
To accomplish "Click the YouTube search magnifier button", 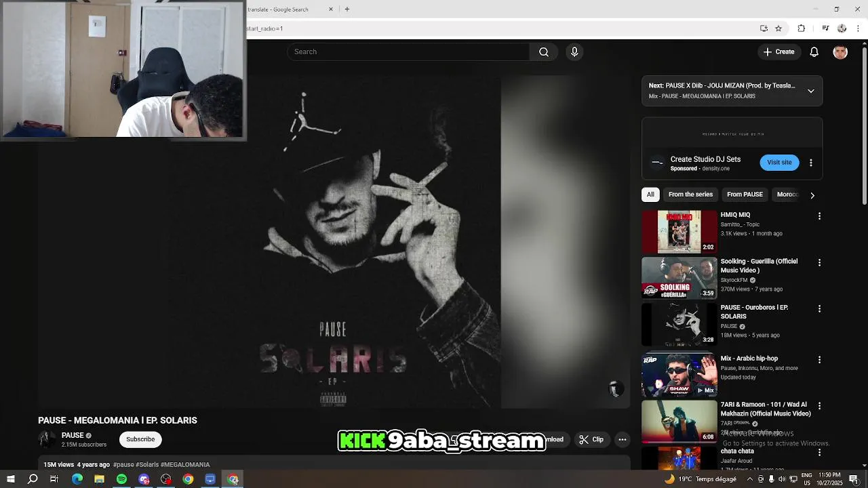I will 544,52.
